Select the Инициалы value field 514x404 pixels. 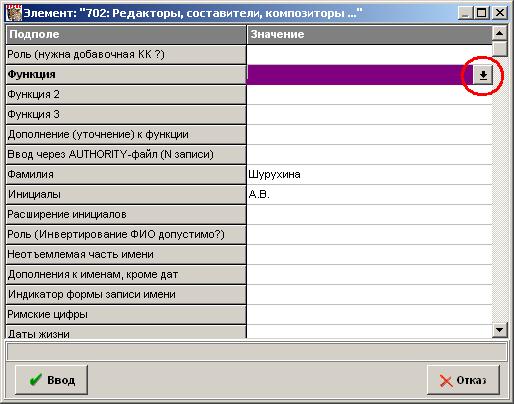pos(369,194)
